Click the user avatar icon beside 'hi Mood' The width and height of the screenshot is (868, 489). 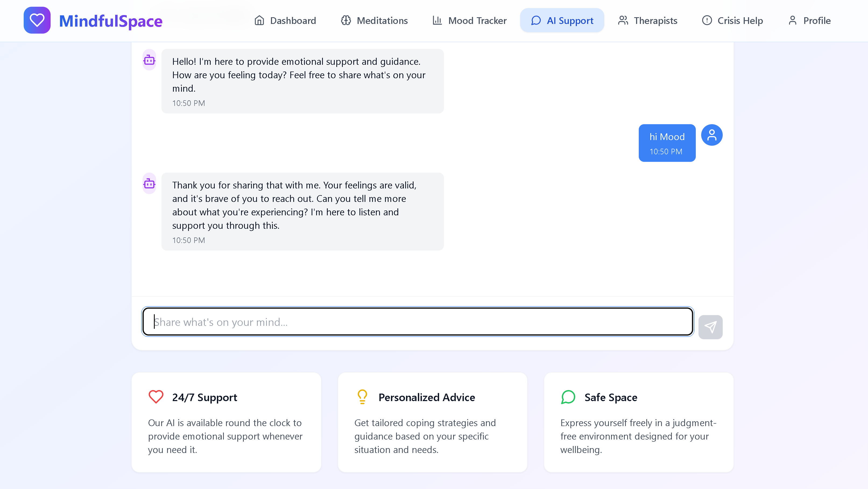[712, 135]
